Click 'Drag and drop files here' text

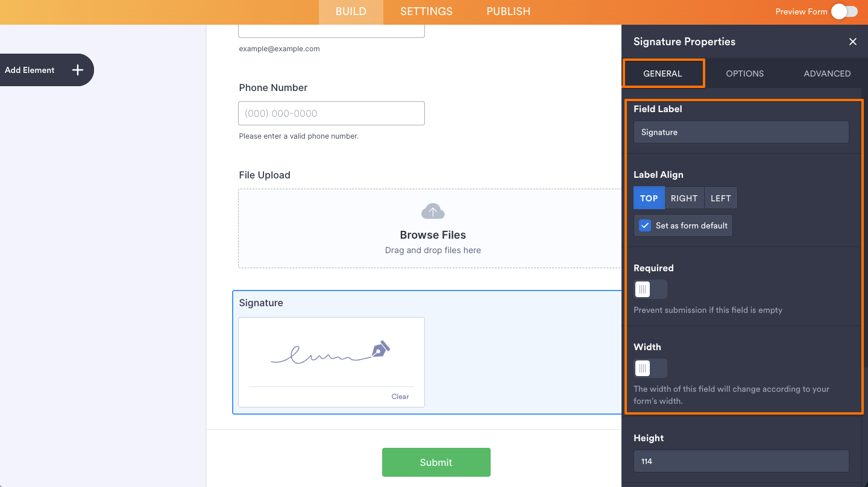coord(433,250)
